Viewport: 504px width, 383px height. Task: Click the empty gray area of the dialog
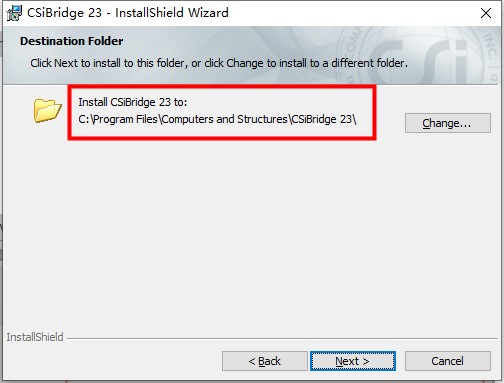click(x=252, y=233)
